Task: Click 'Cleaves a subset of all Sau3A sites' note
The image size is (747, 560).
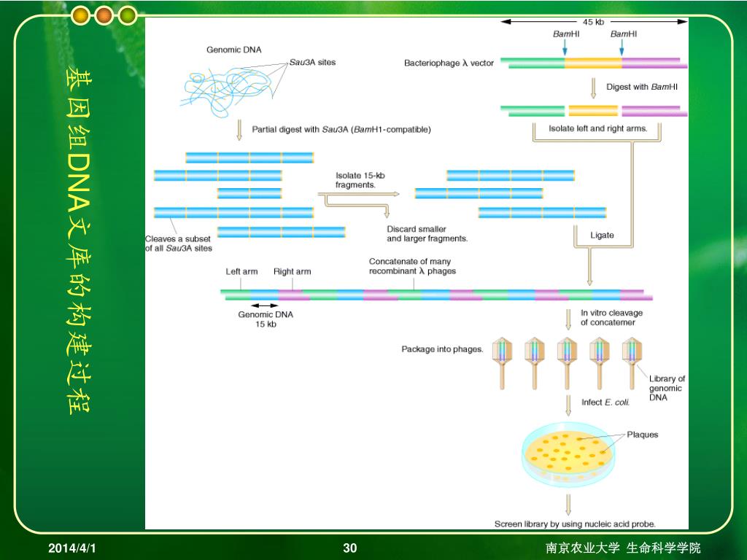Action: coord(179,244)
